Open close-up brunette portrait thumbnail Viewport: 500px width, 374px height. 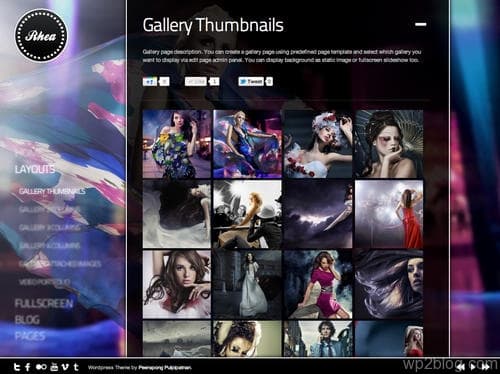click(x=177, y=285)
